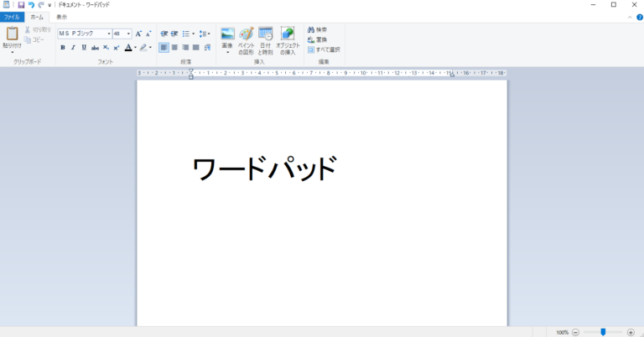
Task: Open Customize Quick Access Toolbar arrow
Action: tap(49, 5)
